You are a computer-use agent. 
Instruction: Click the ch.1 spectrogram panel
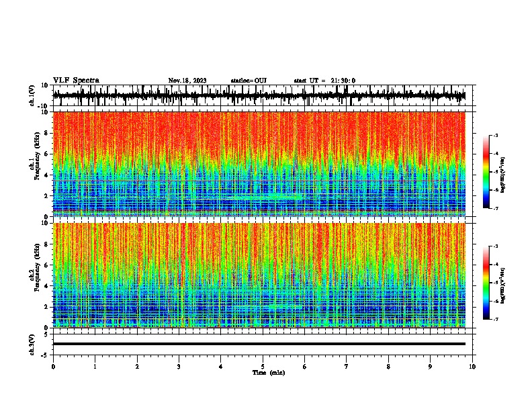tap(259, 164)
